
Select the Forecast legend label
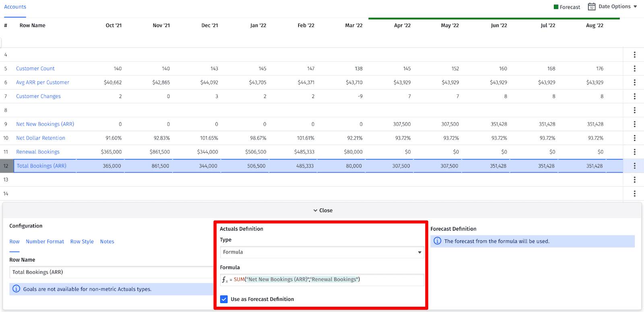(570, 7)
